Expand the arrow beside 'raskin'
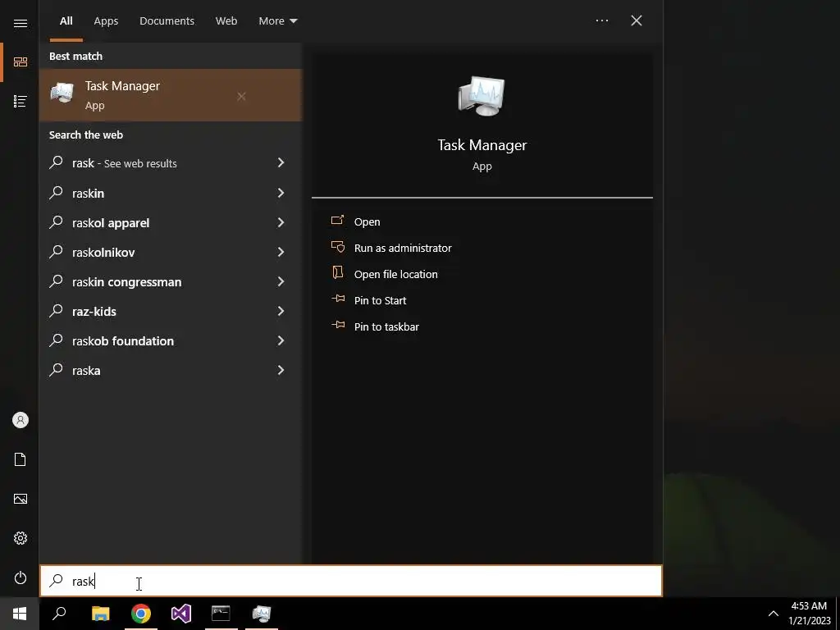 [x=281, y=192]
